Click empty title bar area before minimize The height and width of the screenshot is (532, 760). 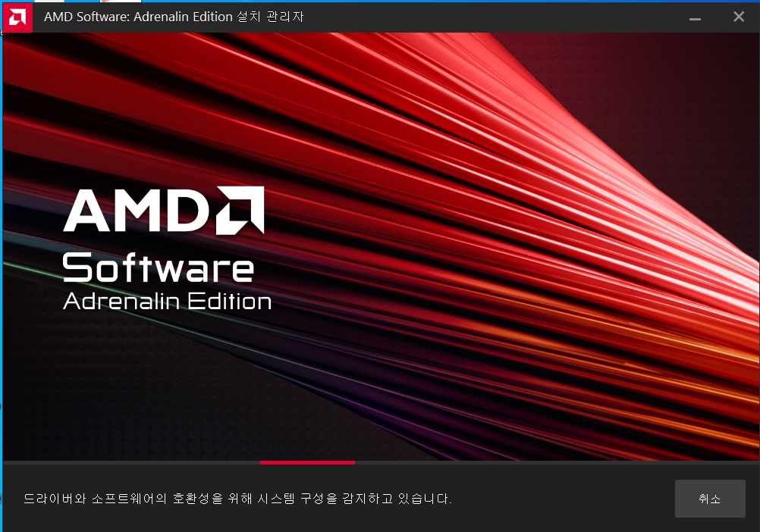(x=493, y=17)
